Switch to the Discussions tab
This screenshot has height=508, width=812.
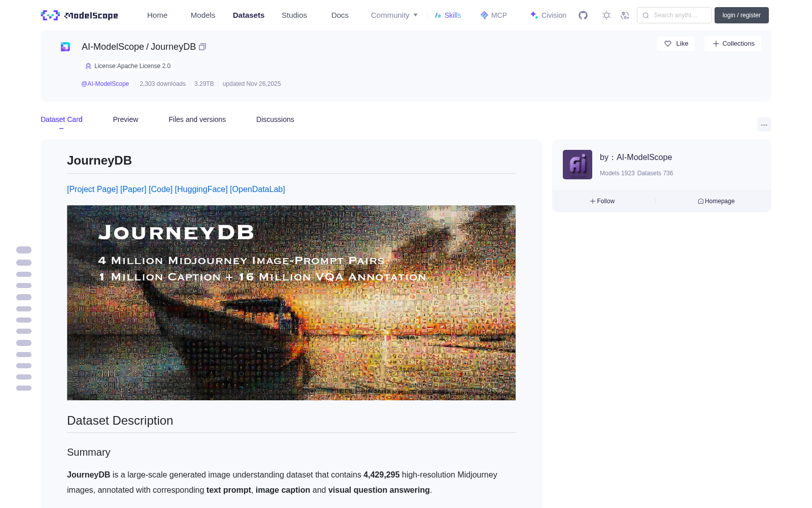pyautogui.click(x=275, y=119)
